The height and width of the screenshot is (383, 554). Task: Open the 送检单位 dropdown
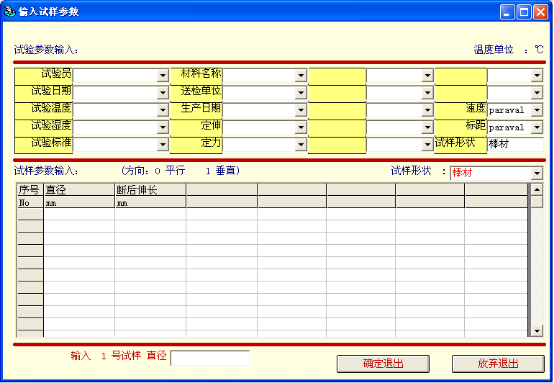pos(301,93)
